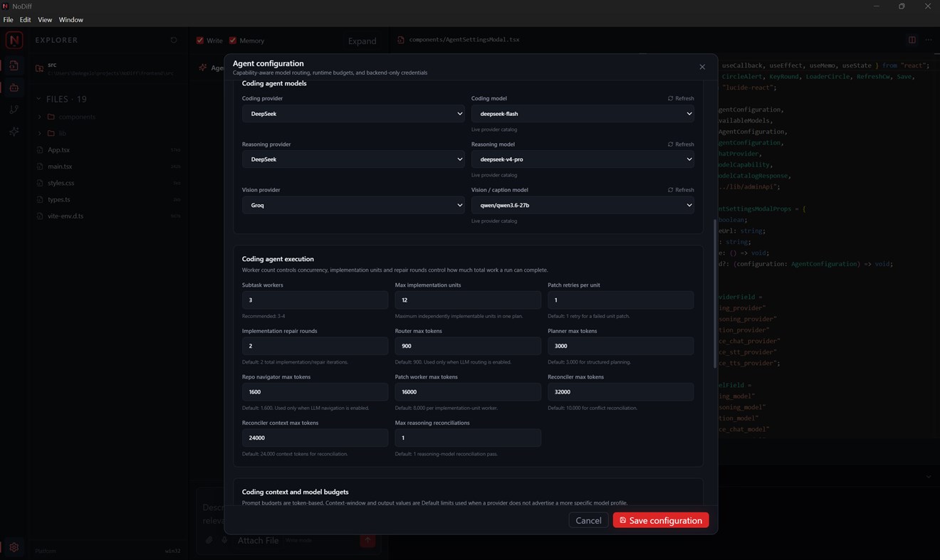This screenshot has width=940, height=560.
Task: Open settings via the gear icon
Action: coord(14,548)
